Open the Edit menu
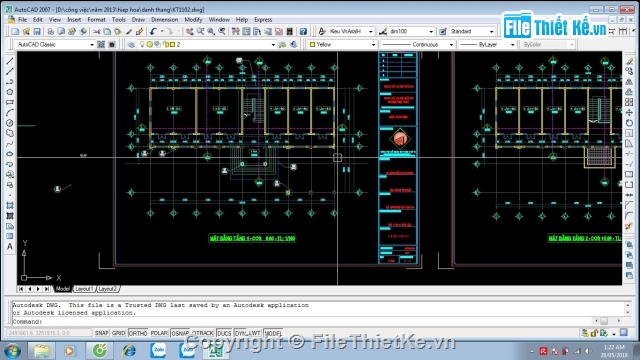This screenshot has width=640, height=360. point(38,20)
